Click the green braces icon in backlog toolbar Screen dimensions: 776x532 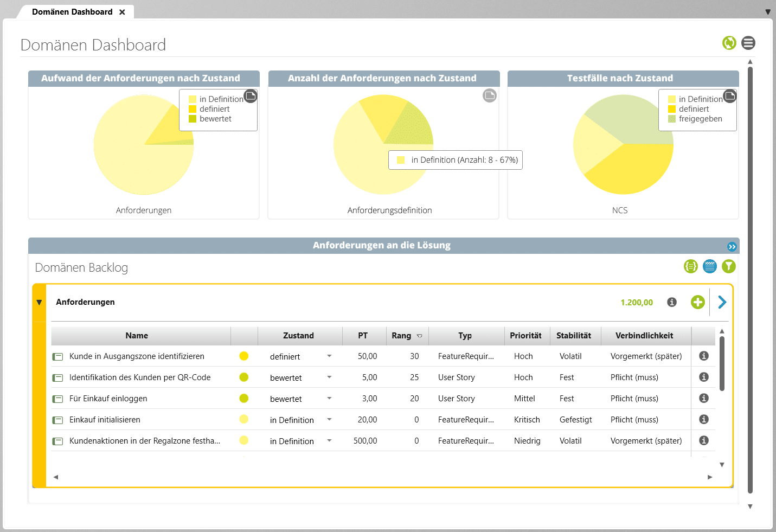click(x=690, y=266)
